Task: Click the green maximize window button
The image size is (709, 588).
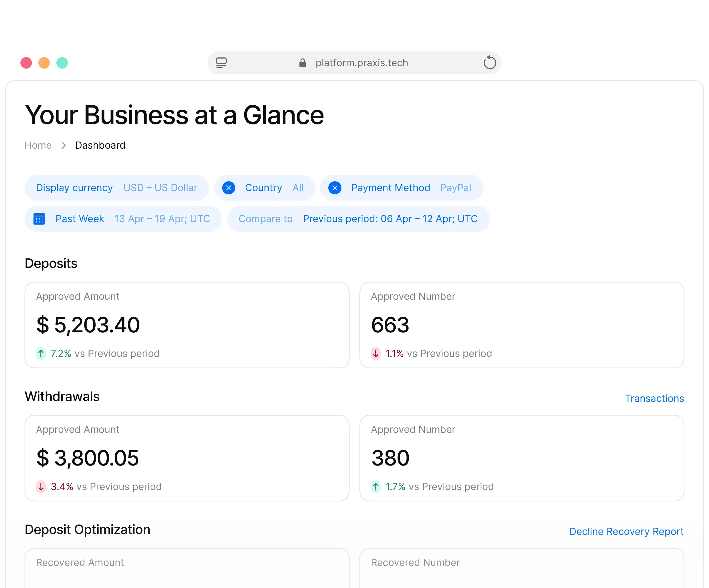Action: [x=62, y=63]
